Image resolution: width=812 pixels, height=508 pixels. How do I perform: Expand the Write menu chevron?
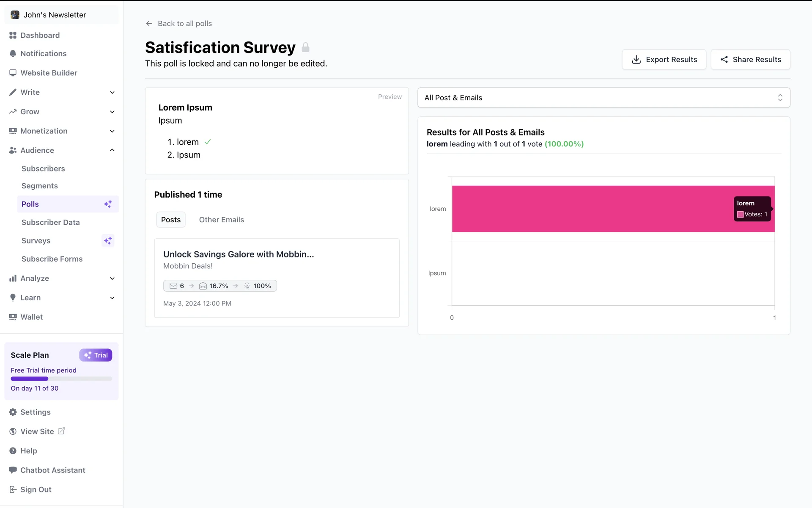click(112, 92)
